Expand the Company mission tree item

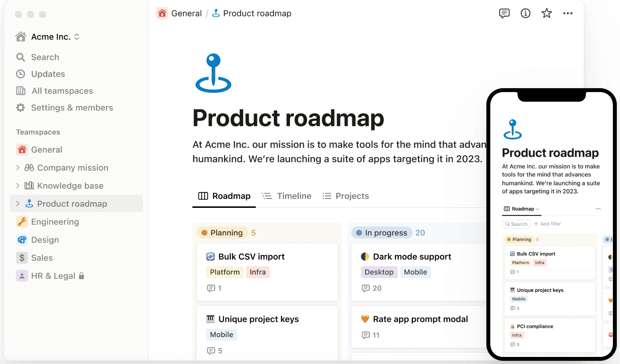coord(18,168)
